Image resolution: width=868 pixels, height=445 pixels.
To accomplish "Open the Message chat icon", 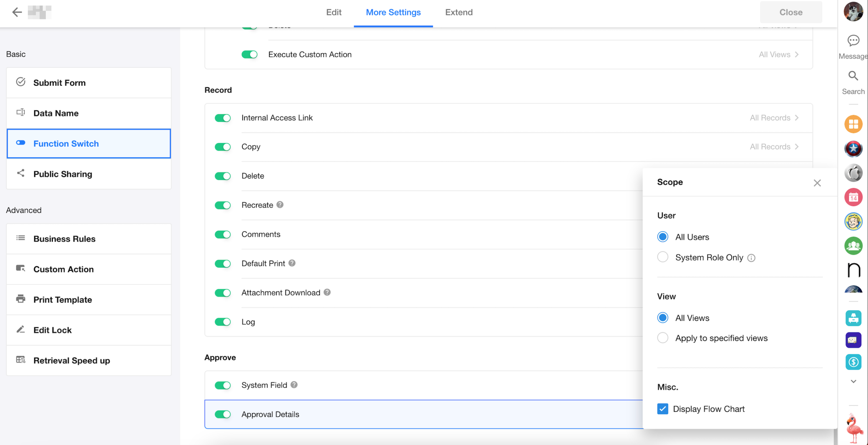I will 853,41.
